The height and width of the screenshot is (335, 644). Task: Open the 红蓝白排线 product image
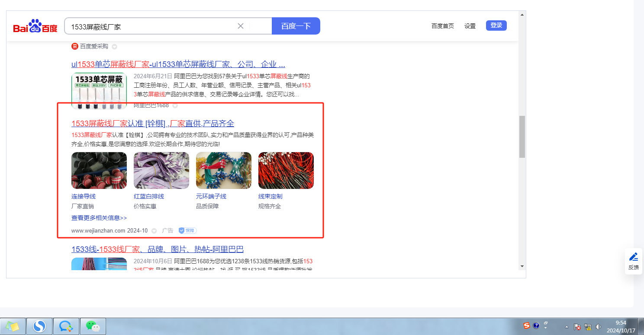(161, 171)
